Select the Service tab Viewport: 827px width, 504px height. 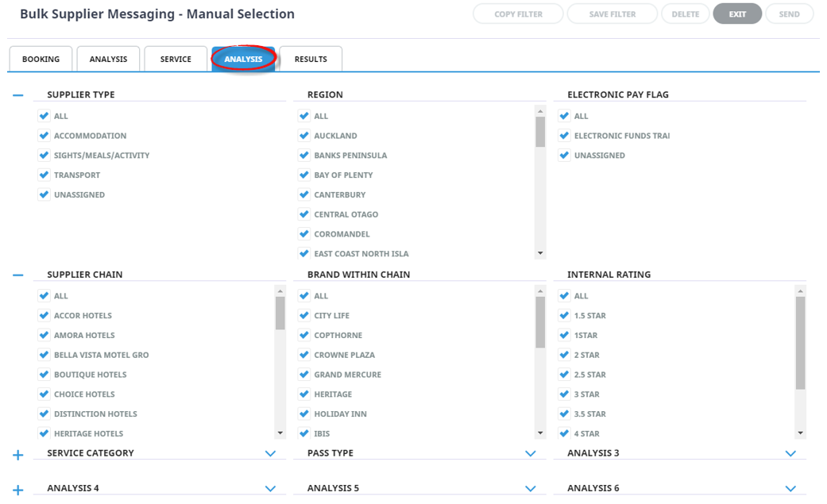point(176,60)
